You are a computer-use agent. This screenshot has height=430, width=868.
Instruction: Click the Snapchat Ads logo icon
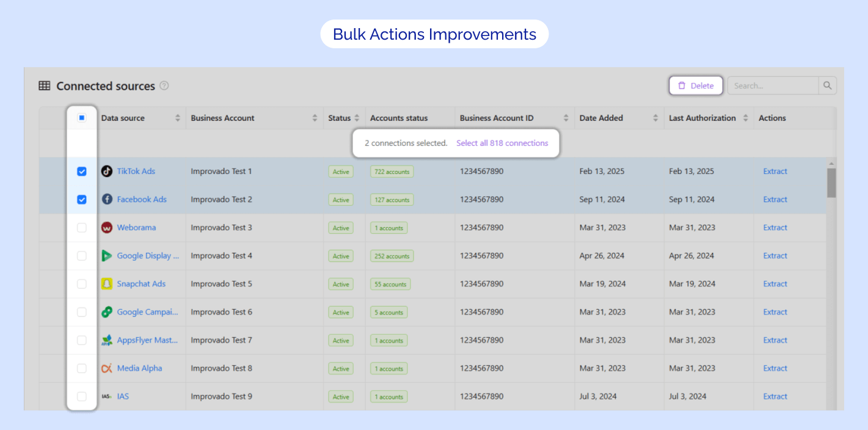107,284
